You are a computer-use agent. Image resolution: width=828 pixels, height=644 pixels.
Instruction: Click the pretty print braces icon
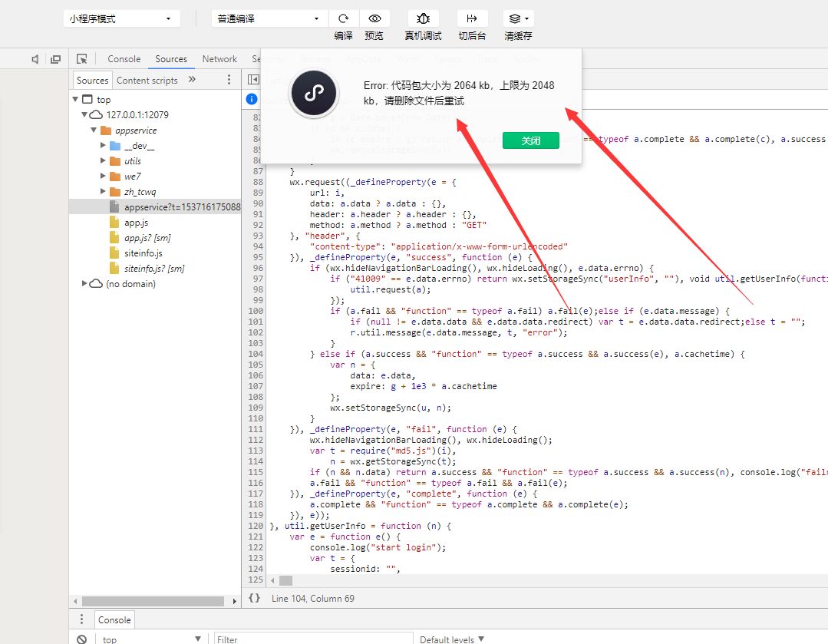pos(255,598)
